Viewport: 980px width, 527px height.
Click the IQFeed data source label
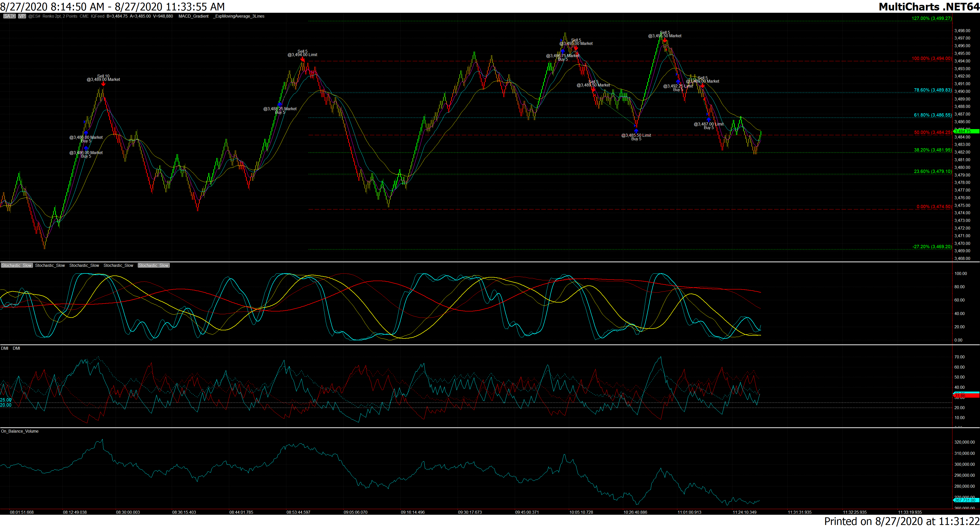tap(97, 16)
